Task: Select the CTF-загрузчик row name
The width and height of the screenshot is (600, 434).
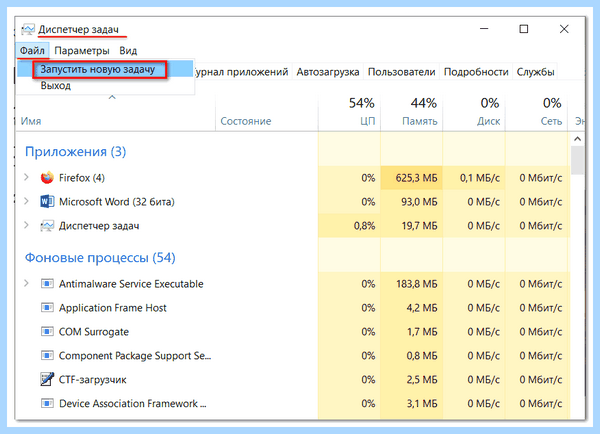Action: (x=93, y=380)
